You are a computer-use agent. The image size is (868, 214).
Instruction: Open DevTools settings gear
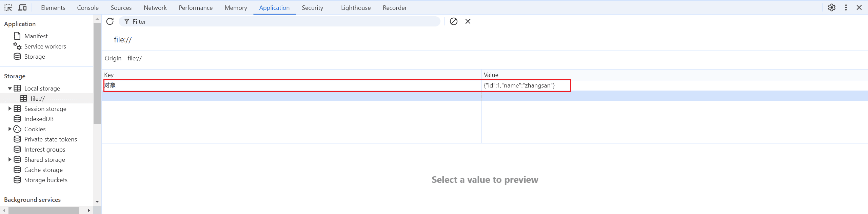tap(832, 7)
